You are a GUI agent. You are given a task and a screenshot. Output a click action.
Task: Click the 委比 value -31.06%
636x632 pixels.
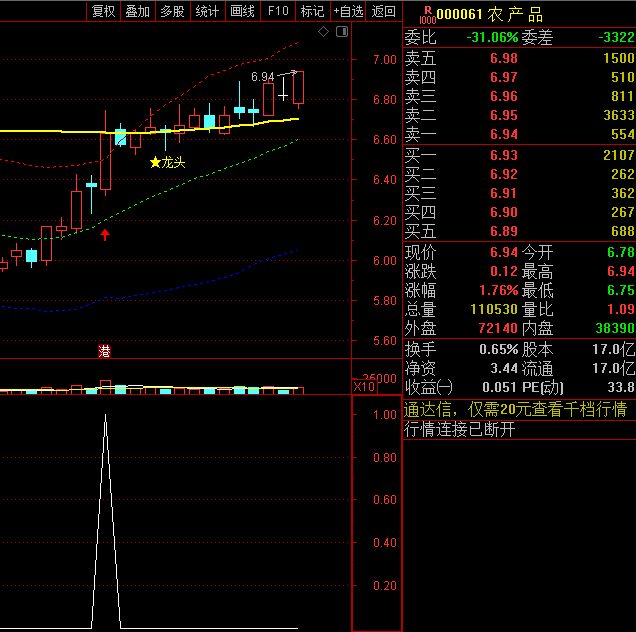[492, 38]
